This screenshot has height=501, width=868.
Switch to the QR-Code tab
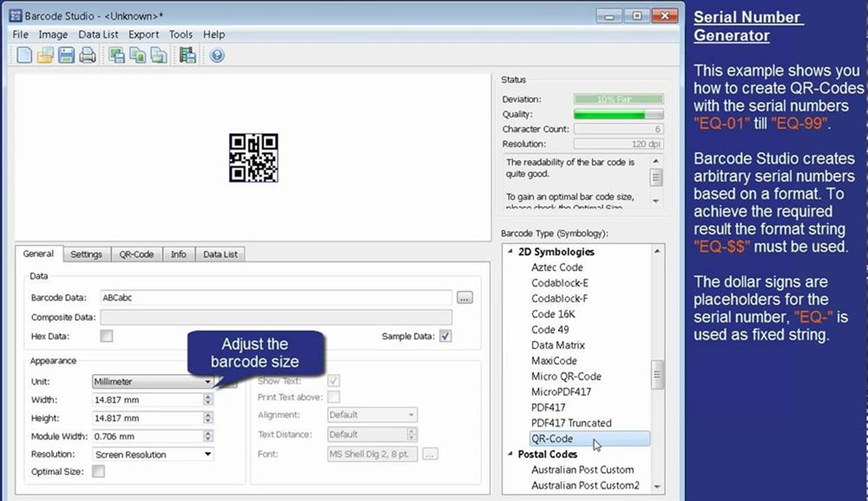click(x=136, y=254)
